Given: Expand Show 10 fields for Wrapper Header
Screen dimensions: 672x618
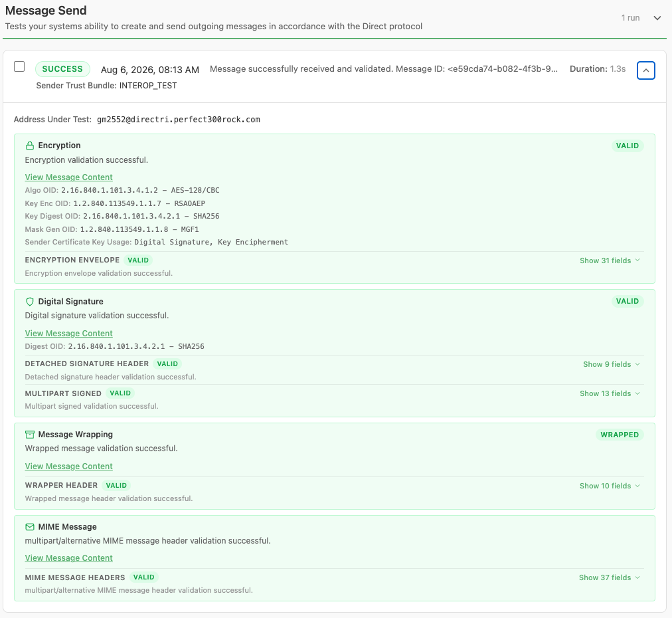Looking at the screenshot, I should (x=610, y=486).
